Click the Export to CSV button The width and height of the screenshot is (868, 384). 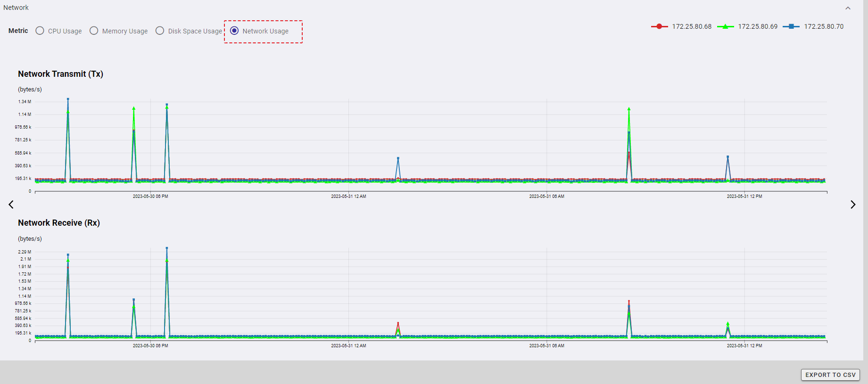[830, 375]
